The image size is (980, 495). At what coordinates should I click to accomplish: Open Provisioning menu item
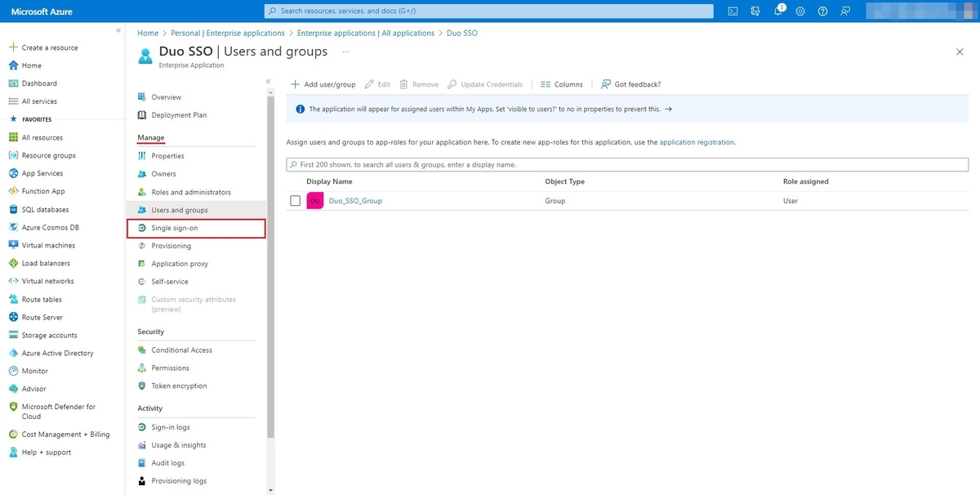pos(171,246)
